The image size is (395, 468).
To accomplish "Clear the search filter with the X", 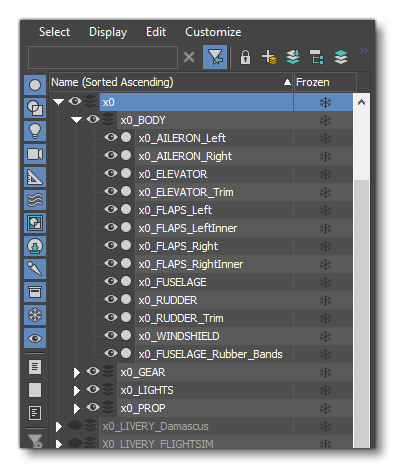I will [189, 57].
